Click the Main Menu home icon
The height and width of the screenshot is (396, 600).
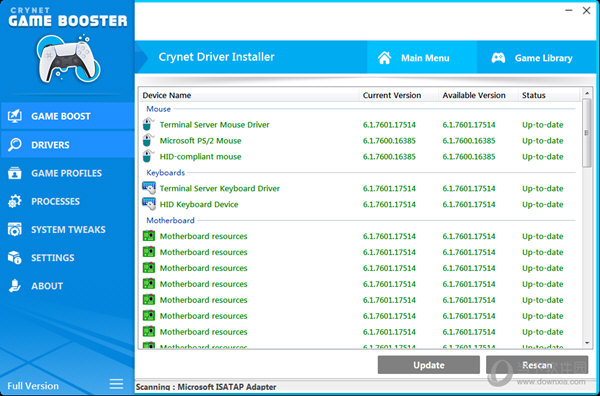(385, 58)
